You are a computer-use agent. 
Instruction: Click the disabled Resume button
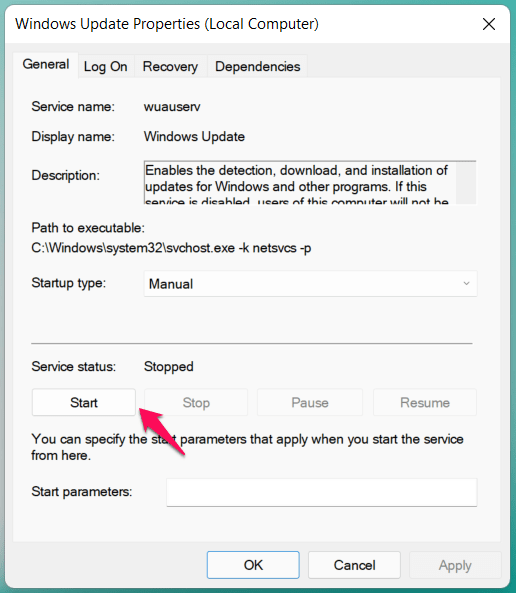pyautogui.click(x=425, y=402)
